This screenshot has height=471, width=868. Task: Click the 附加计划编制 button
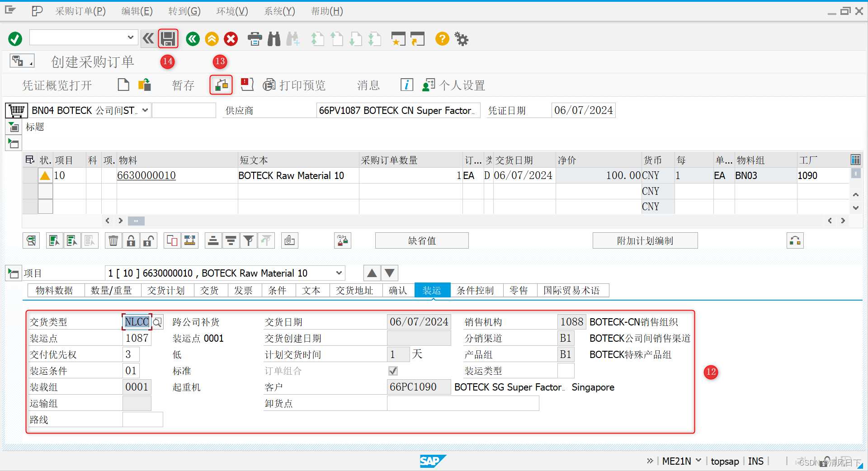coord(645,240)
